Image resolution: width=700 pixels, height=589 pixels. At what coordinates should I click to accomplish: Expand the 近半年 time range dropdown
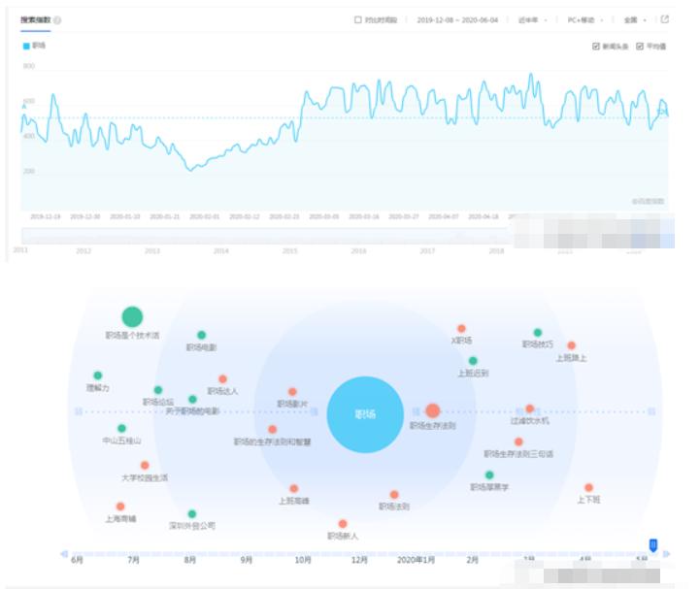click(532, 20)
